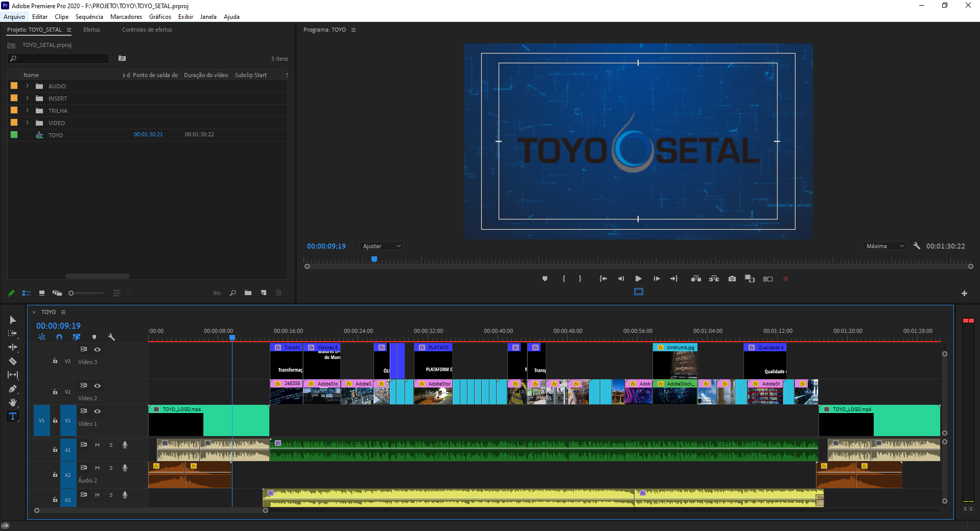Toggle track lock on V3

coord(55,361)
